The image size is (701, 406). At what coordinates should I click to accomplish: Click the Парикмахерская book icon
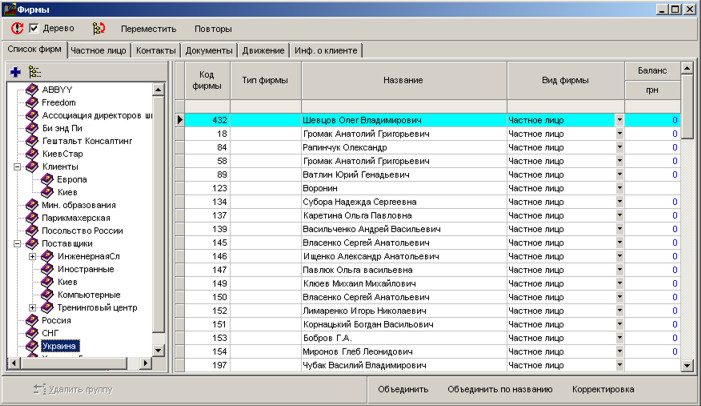[x=31, y=218]
